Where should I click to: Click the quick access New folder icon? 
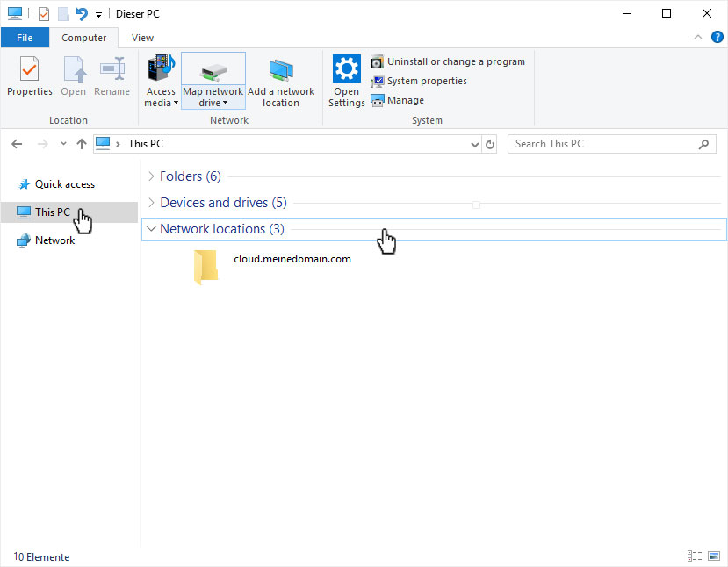[63, 14]
